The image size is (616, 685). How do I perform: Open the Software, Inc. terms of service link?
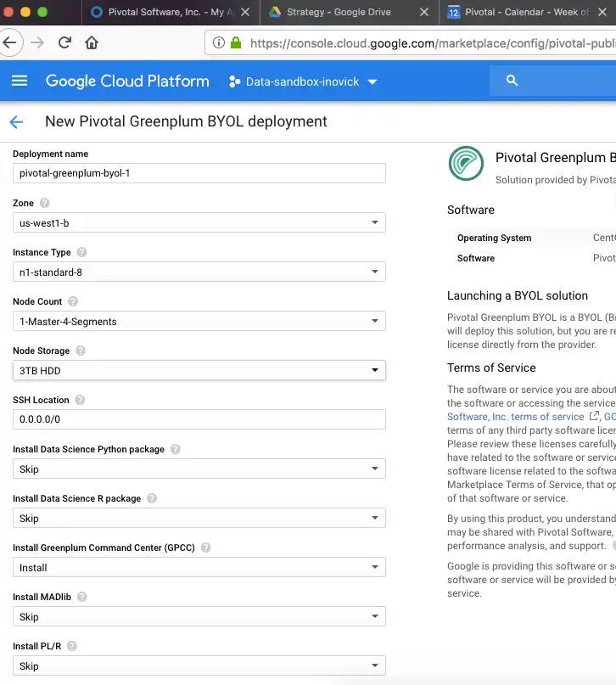(x=516, y=417)
